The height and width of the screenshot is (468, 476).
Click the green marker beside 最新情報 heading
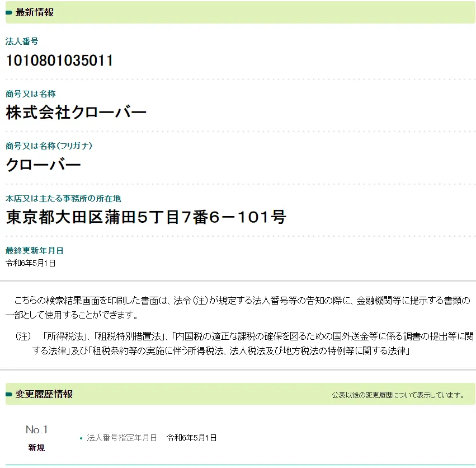[x=9, y=12]
